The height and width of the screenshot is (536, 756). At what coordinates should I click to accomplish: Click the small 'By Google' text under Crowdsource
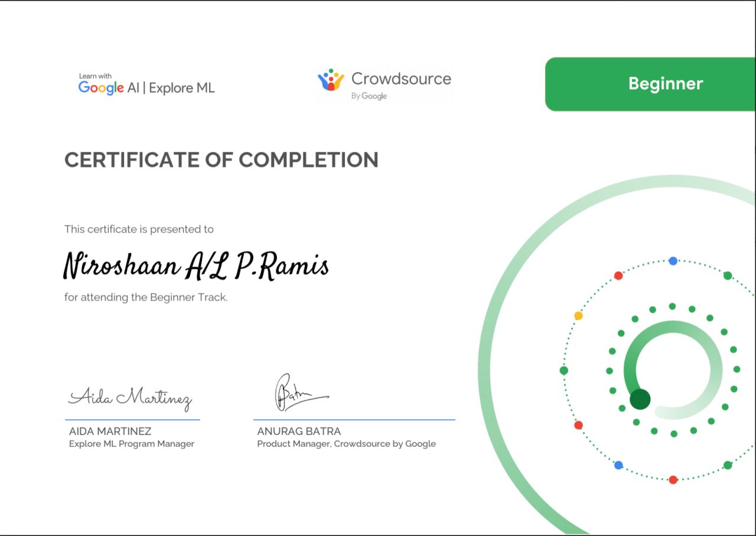(369, 96)
